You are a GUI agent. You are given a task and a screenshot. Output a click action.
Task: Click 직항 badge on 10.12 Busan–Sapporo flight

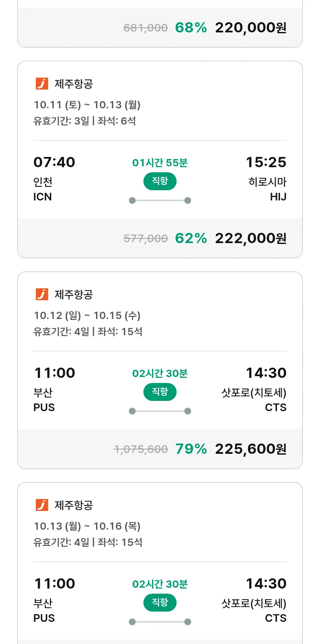[x=160, y=392]
